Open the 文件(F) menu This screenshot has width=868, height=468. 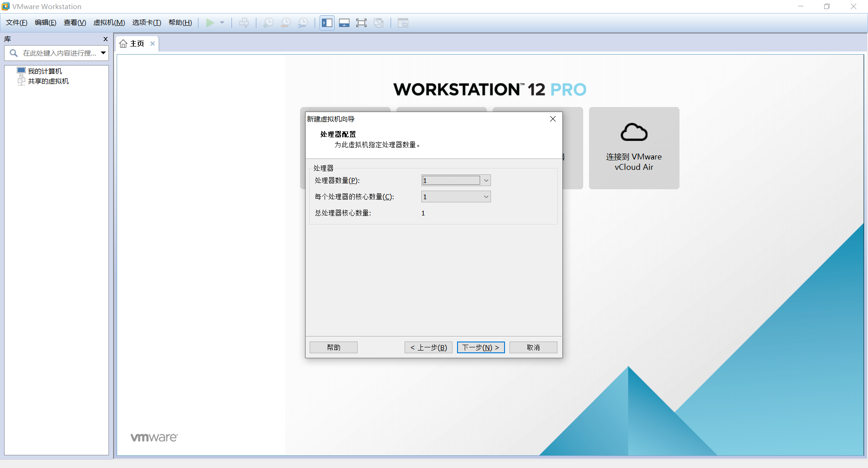pyautogui.click(x=17, y=23)
